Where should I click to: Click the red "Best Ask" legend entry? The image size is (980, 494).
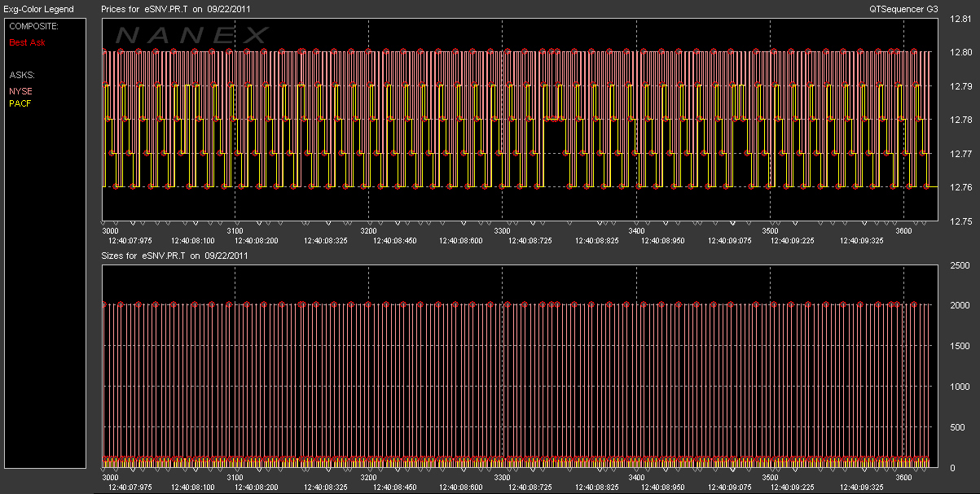(28, 42)
